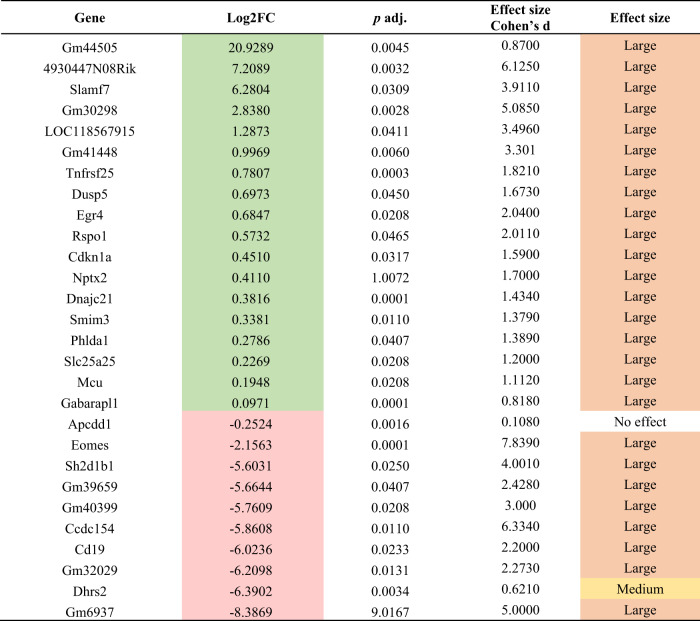Click the "Effect size Cohen's d" header

click(516, 16)
